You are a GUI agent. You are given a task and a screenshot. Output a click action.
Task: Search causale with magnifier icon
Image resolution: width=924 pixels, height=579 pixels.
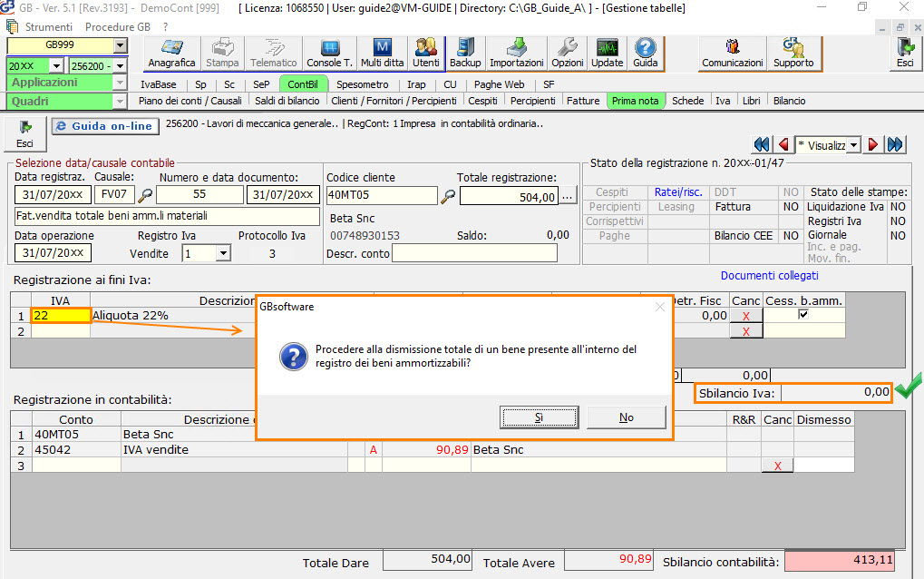coord(145,194)
